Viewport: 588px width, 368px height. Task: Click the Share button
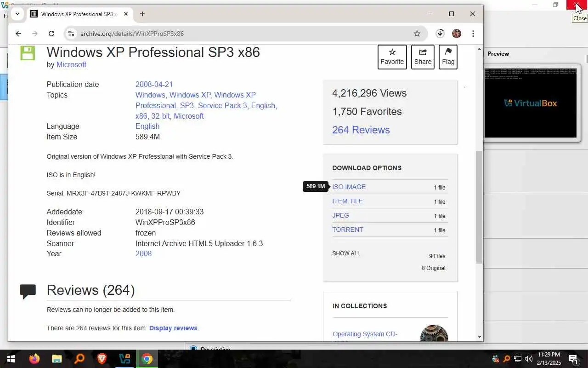(x=423, y=57)
